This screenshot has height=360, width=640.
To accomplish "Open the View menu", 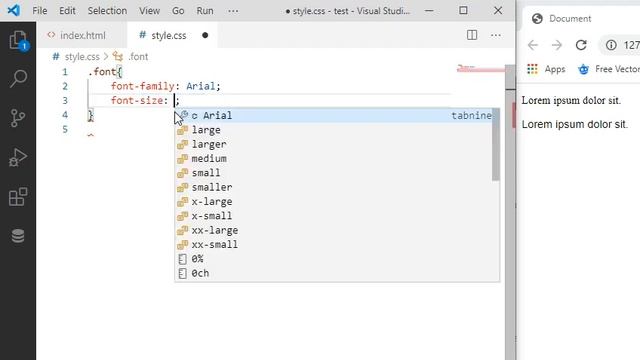I will (x=149, y=11).
